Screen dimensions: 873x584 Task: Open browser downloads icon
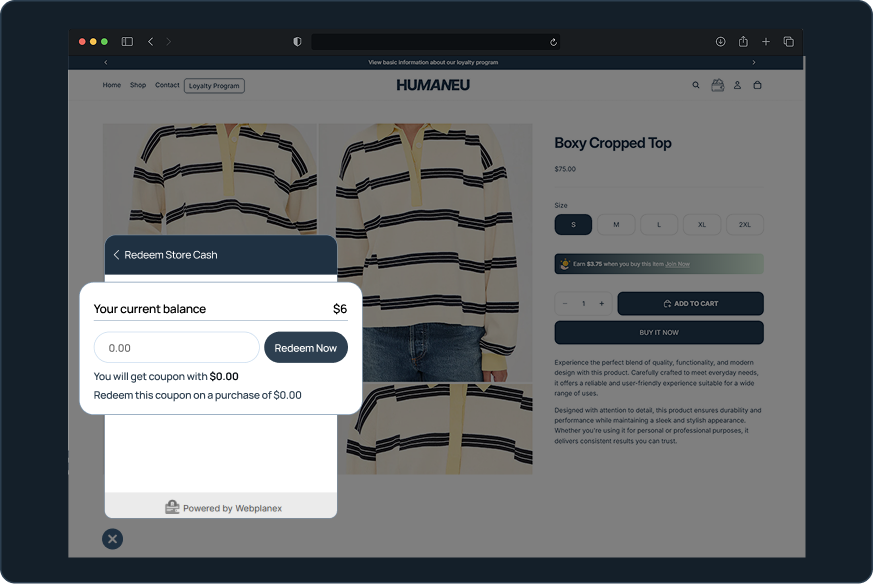pos(720,42)
